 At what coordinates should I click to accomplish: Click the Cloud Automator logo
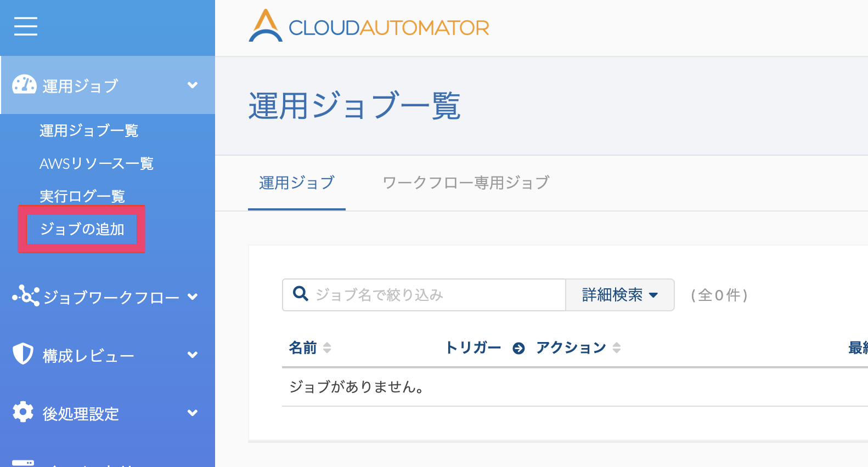[369, 26]
